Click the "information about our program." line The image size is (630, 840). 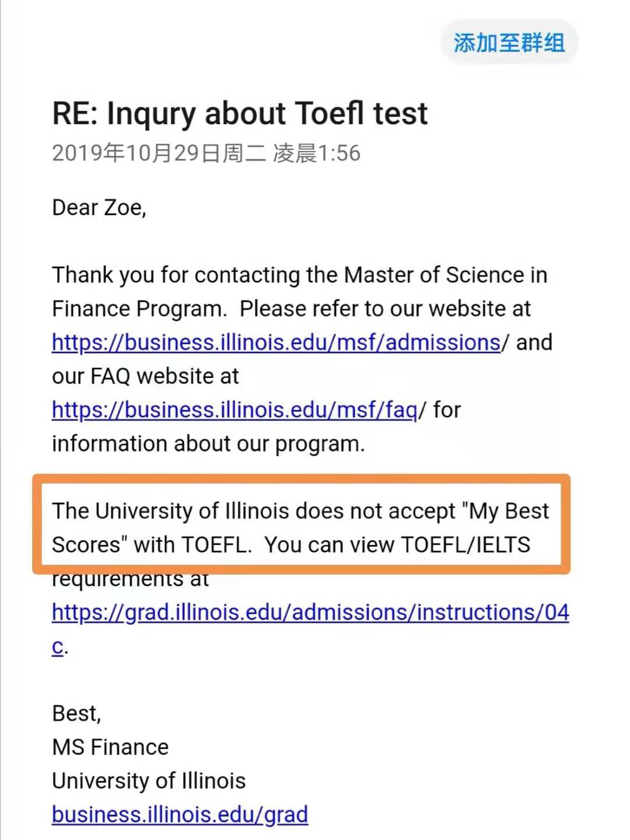click(208, 444)
